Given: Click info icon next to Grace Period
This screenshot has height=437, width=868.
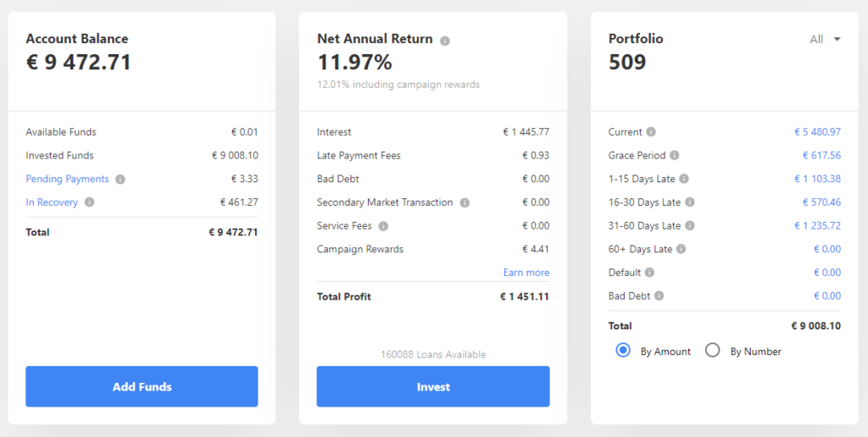Looking at the screenshot, I should click(675, 156).
